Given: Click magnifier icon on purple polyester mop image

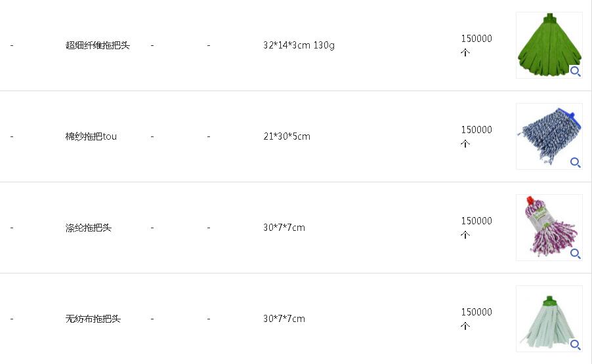Looking at the screenshot, I should click(575, 254).
